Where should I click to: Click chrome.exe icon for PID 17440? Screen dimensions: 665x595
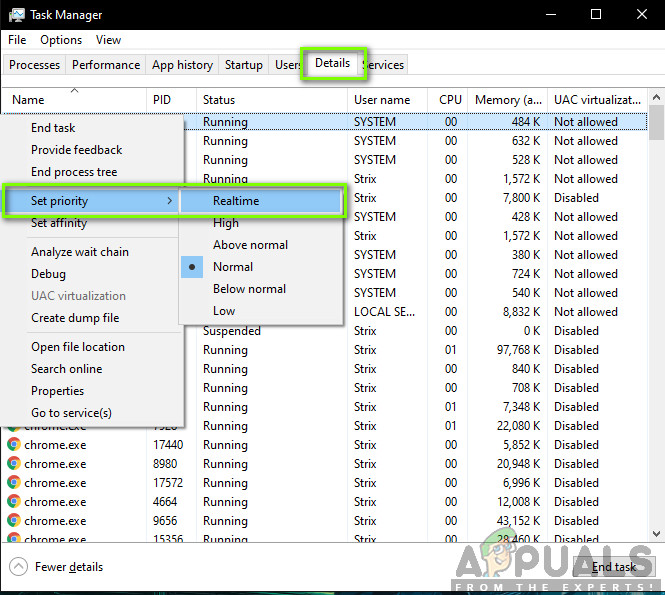coord(14,445)
